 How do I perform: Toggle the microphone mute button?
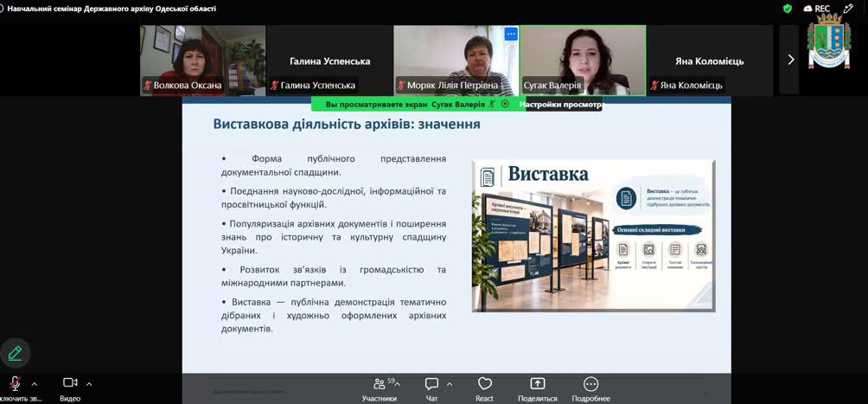click(16, 383)
